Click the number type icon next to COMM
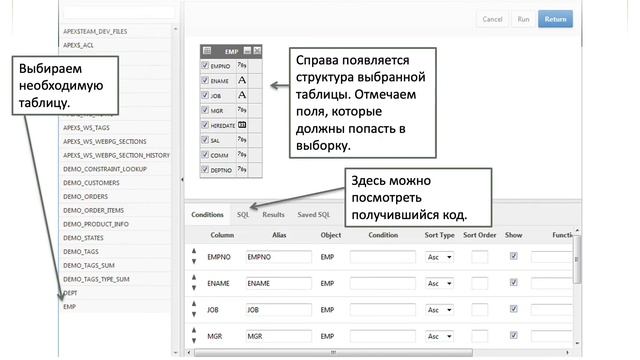 242,155
